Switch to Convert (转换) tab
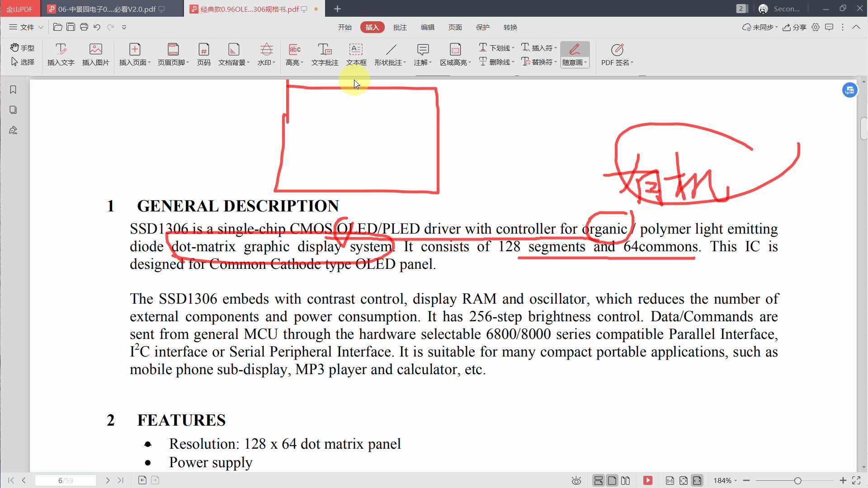Image resolution: width=868 pixels, height=488 pixels. tap(510, 27)
